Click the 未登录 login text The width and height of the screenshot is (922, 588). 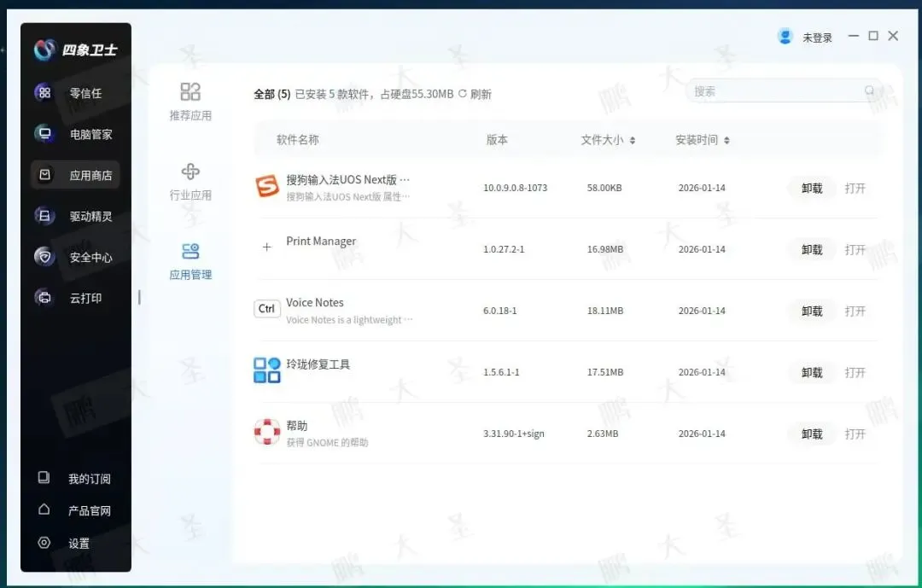pos(817,38)
